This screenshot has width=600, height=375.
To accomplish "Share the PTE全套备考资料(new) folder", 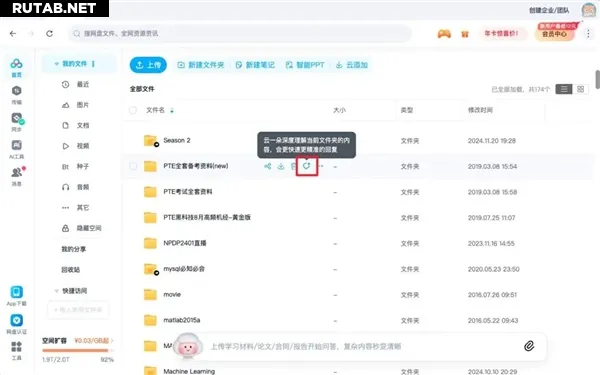I will (267, 166).
